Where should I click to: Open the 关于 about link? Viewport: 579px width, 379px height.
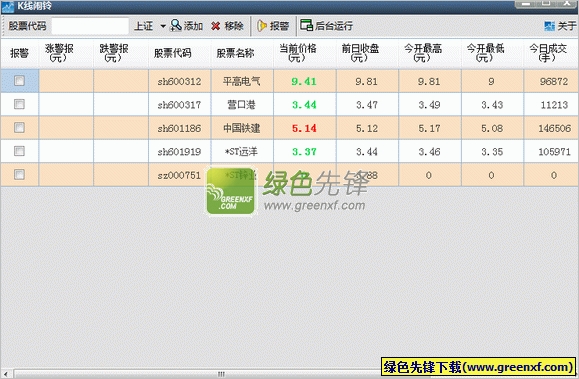tap(567, 26)
